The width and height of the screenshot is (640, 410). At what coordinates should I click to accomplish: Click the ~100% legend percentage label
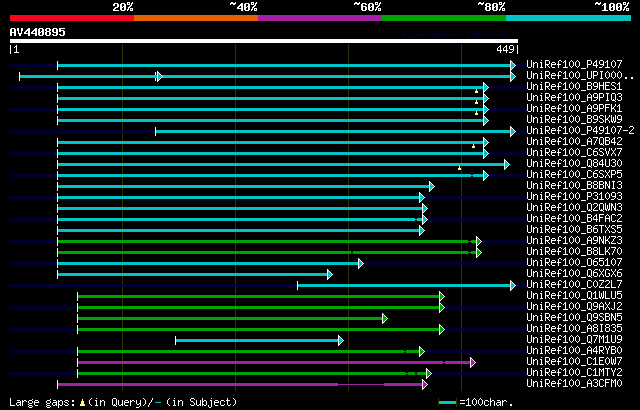pos(611,7)
